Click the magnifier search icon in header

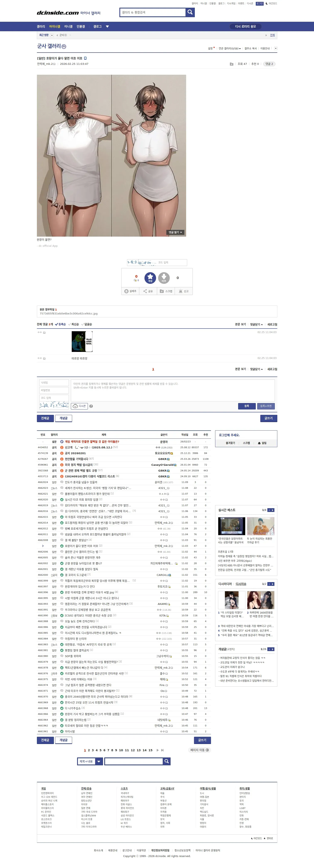click(x=190, y=12)
